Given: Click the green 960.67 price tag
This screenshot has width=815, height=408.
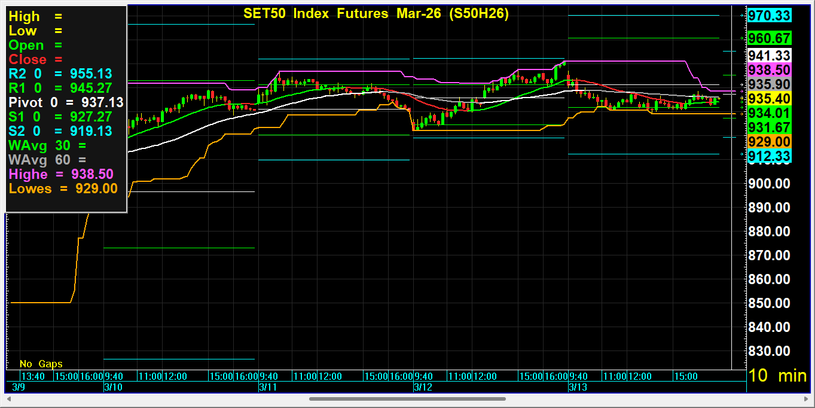Looking at the screenshot, I should coord(770,38).
